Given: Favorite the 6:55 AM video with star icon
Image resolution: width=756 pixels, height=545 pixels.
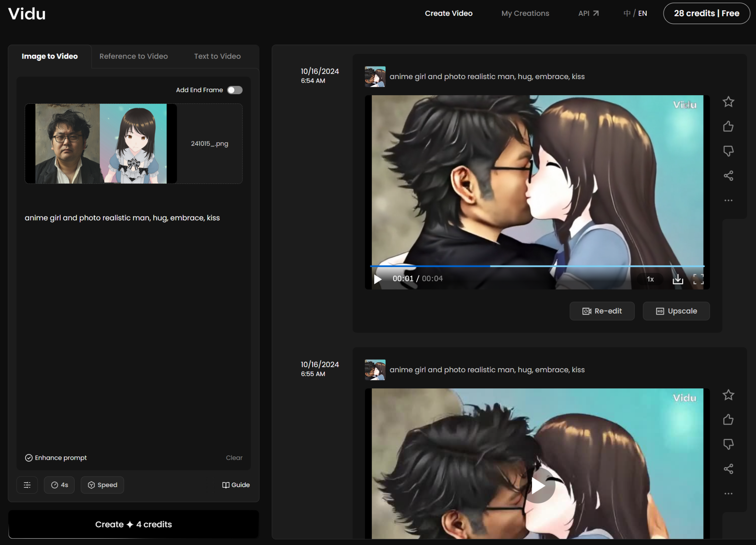Looking at the screenshot, I should 728,395.
